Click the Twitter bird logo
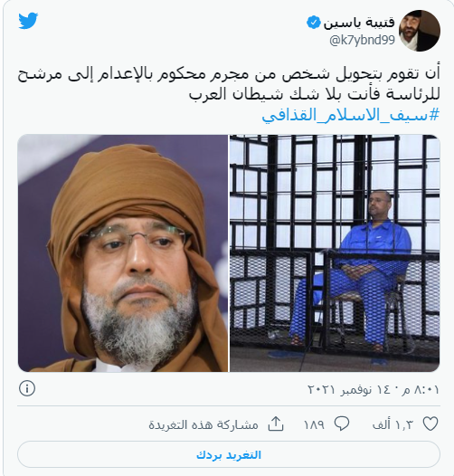454x476 pixels. (x=28, y=21)
